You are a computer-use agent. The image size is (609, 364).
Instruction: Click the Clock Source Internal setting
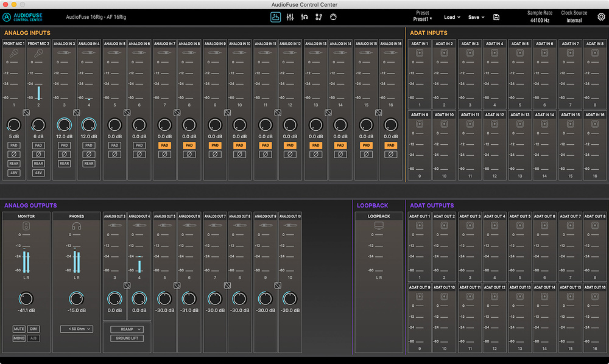pyautogui.click(x=574, y=20)
